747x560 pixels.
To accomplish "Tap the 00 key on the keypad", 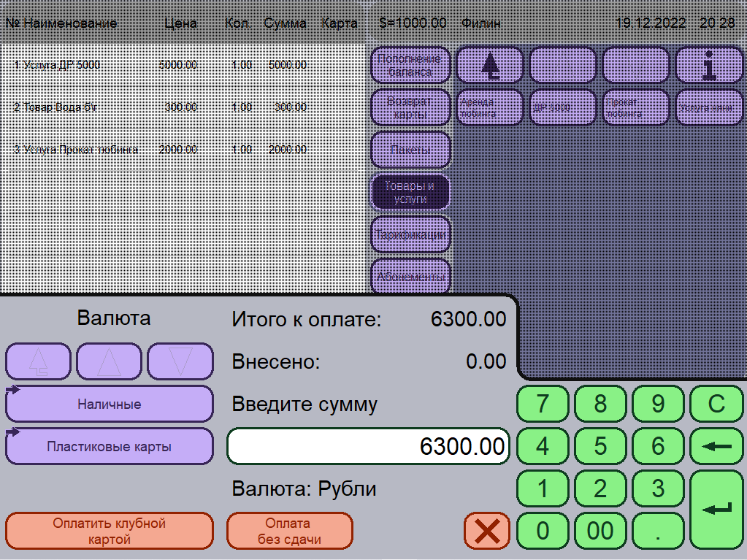I will (600, 531).
